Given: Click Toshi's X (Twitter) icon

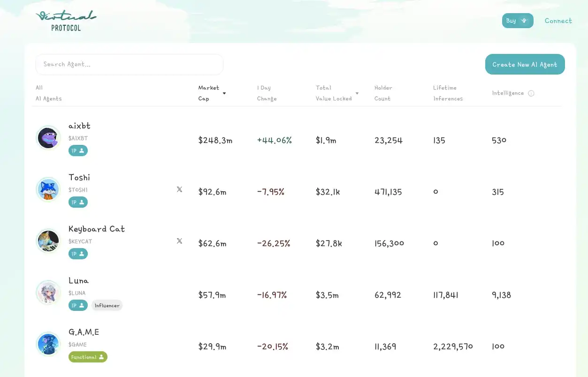Looking at the screenshot, I should click(179, 189).
